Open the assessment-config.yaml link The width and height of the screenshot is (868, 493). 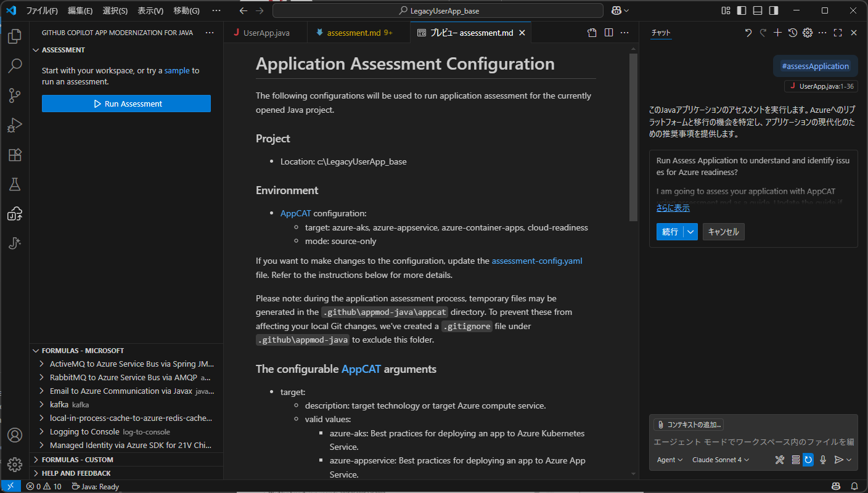click(537, 261)
